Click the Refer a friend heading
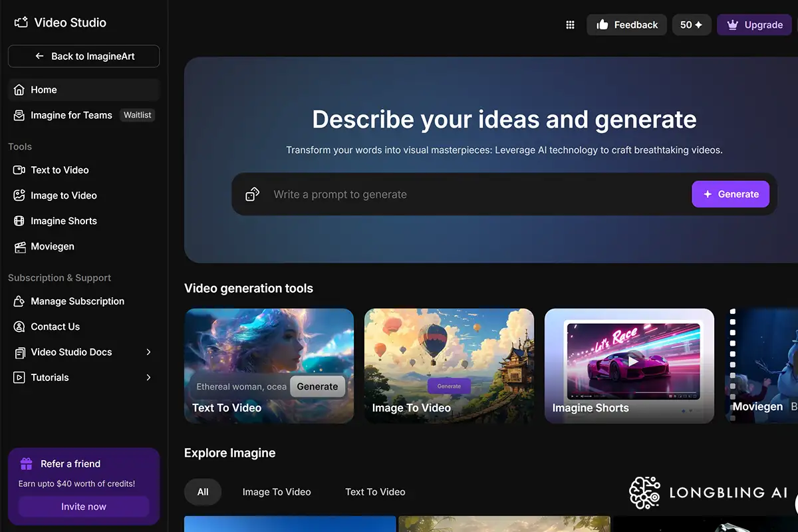 [70, 464]
